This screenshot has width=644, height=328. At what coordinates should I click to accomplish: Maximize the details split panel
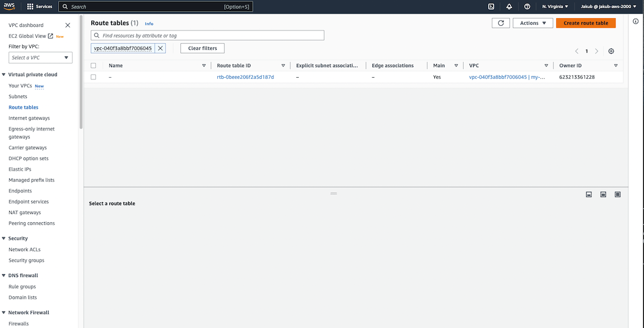click(x=617, y=195)
